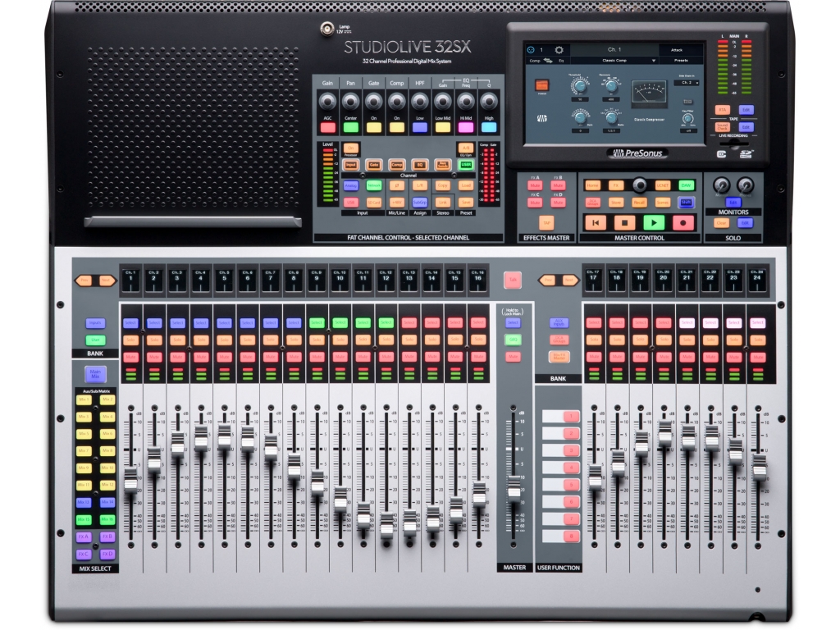
Task: Push the blue Analog input source button
Action: coord(350,185)
